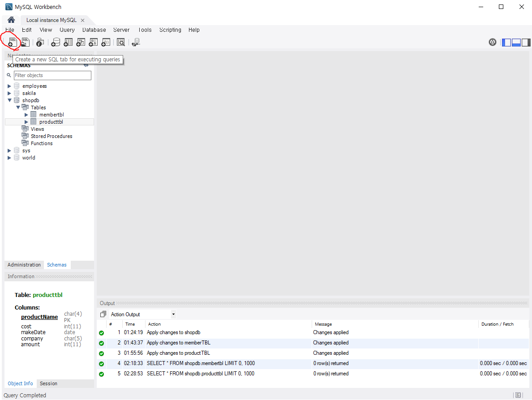
Task: Switch to the Object Info tab
Action: click(x=20, y=383)
